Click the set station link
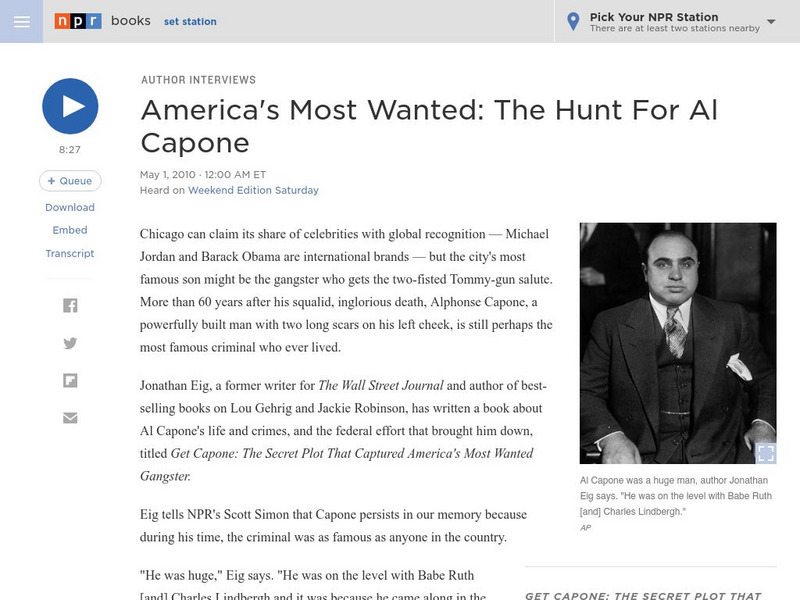800x600 pixels. 191,21
